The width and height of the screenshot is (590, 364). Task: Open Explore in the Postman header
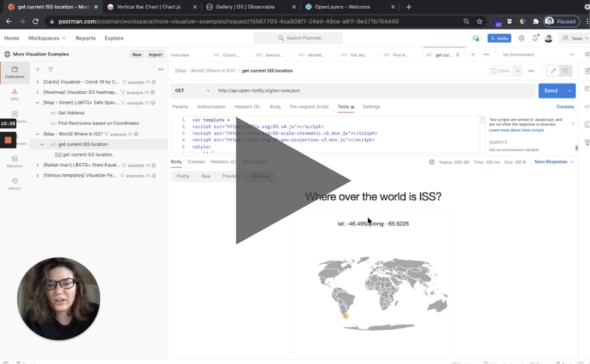pos(114,38)
